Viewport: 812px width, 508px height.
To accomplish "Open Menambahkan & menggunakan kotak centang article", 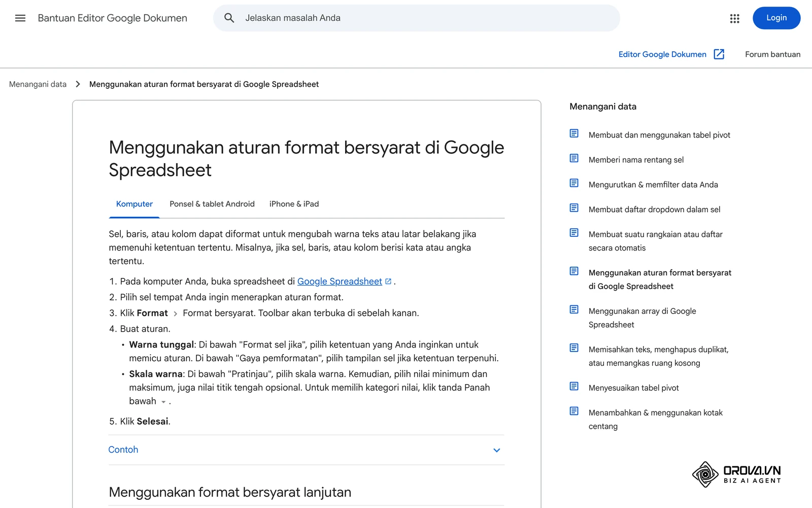I will 656,420.
